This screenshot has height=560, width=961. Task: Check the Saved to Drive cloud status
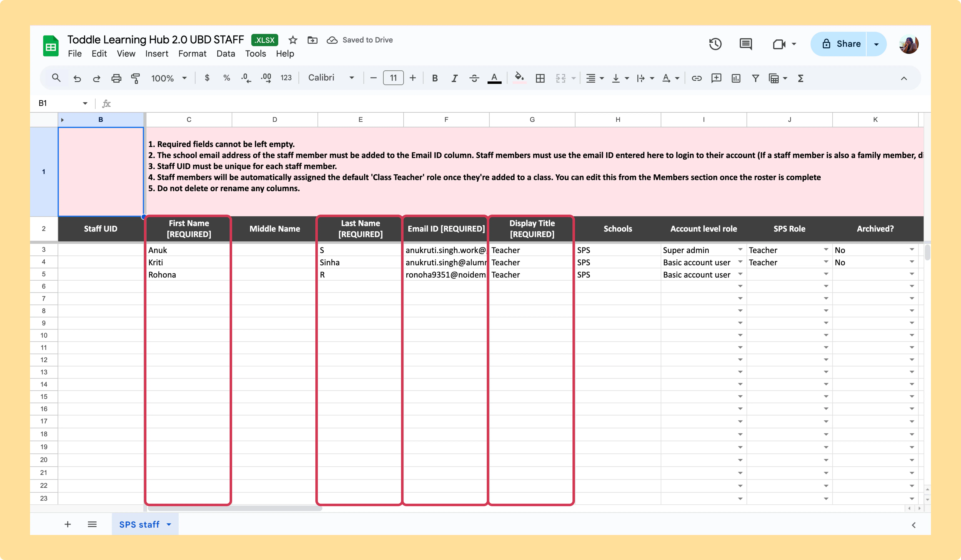point(332,40)
